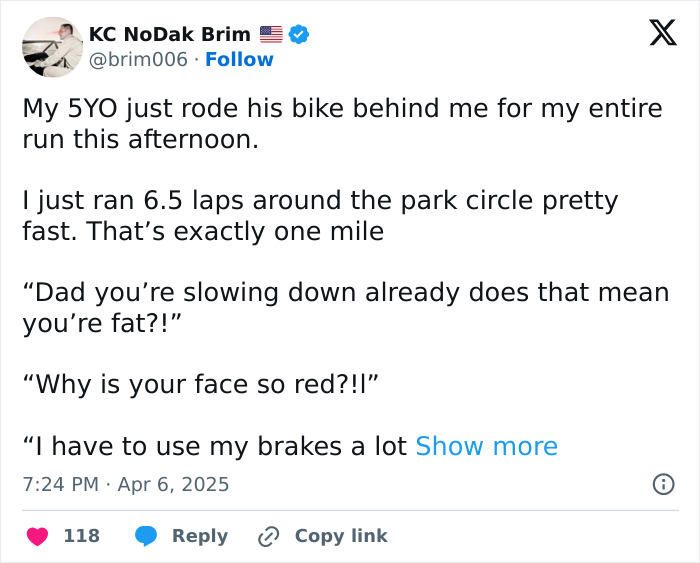
Task: Click the "My 5YO just rode" paragraph
Action: click(342, 123)
